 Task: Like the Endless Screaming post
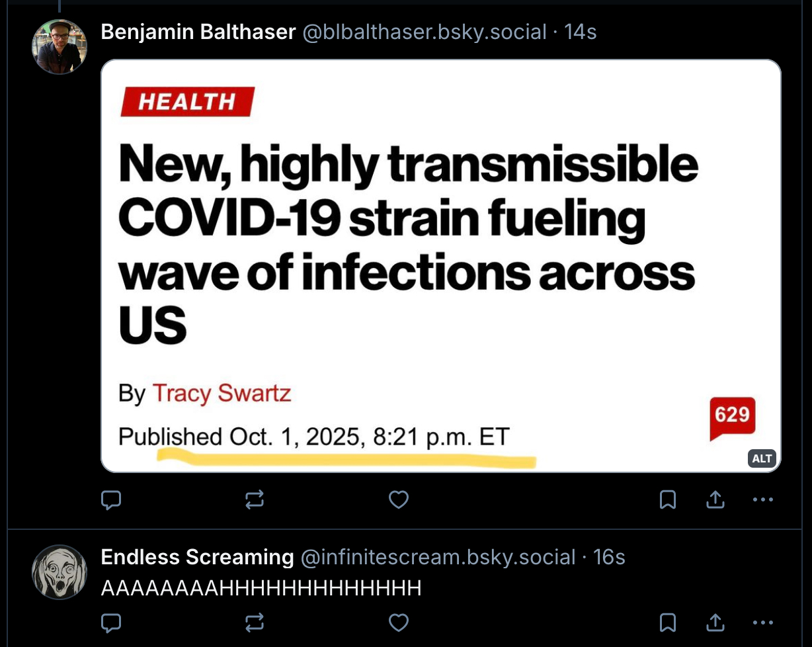pyautogui.click(x=398, y=623)
